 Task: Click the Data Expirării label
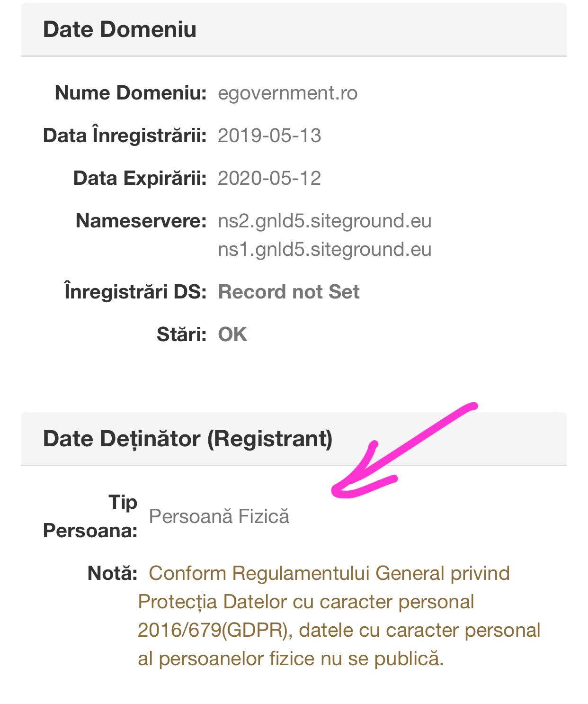point(140,178)
